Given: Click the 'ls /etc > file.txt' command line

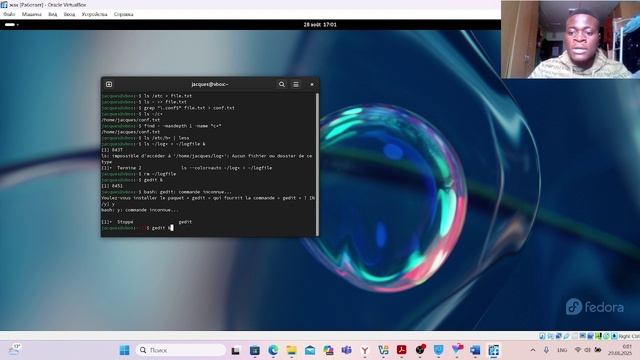Looking at the screenshot, I should point(147,96).
